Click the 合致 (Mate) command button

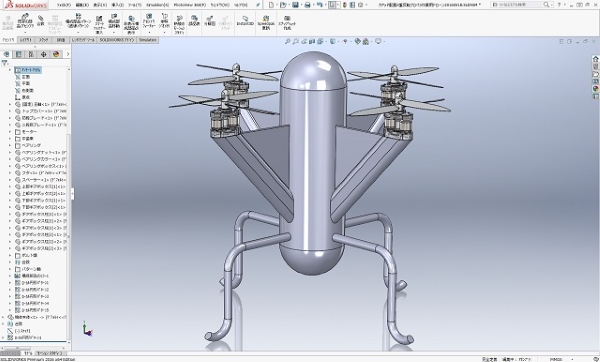coord(40,20)
